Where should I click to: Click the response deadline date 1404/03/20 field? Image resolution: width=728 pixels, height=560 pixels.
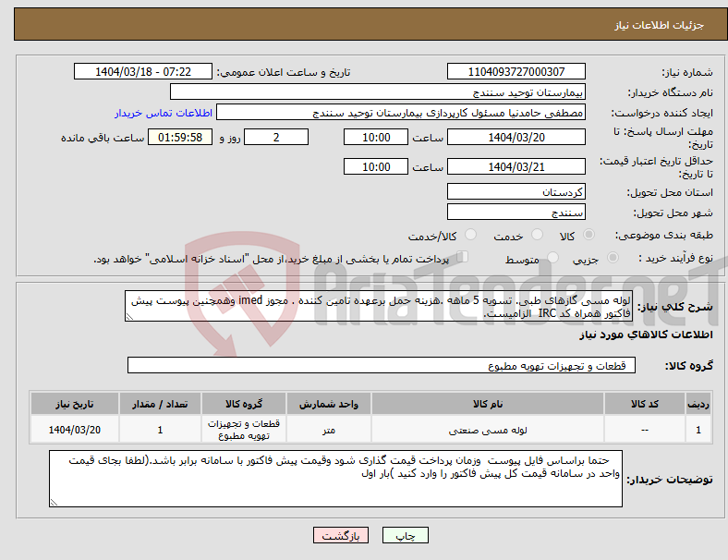[516, 137]
